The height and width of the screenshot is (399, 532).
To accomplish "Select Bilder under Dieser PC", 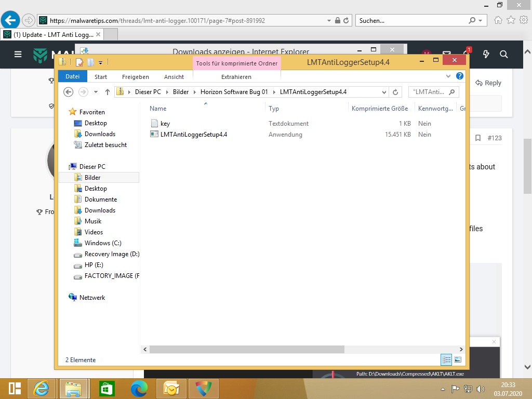I will click(99, 178).
